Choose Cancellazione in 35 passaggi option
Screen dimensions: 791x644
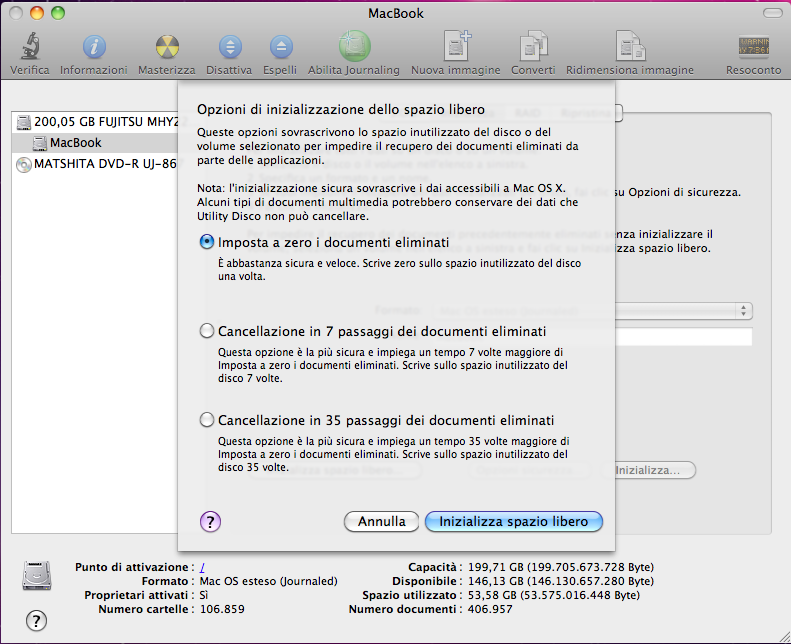(x=207, y=420)
